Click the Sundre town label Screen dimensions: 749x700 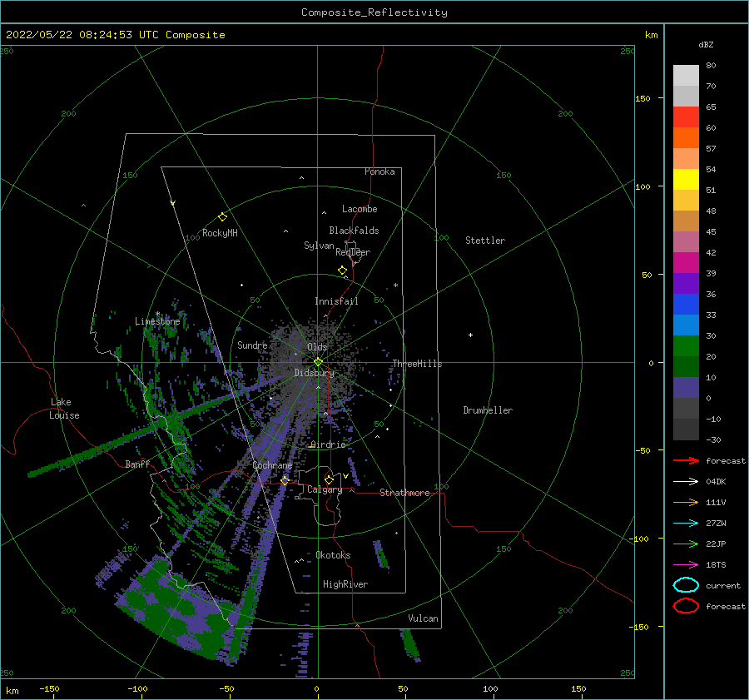252,345
